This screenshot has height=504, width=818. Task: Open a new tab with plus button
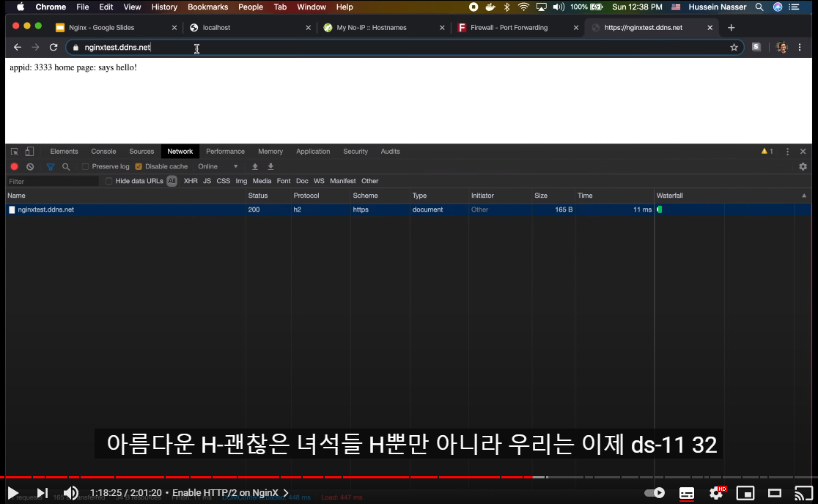[731, 28]
